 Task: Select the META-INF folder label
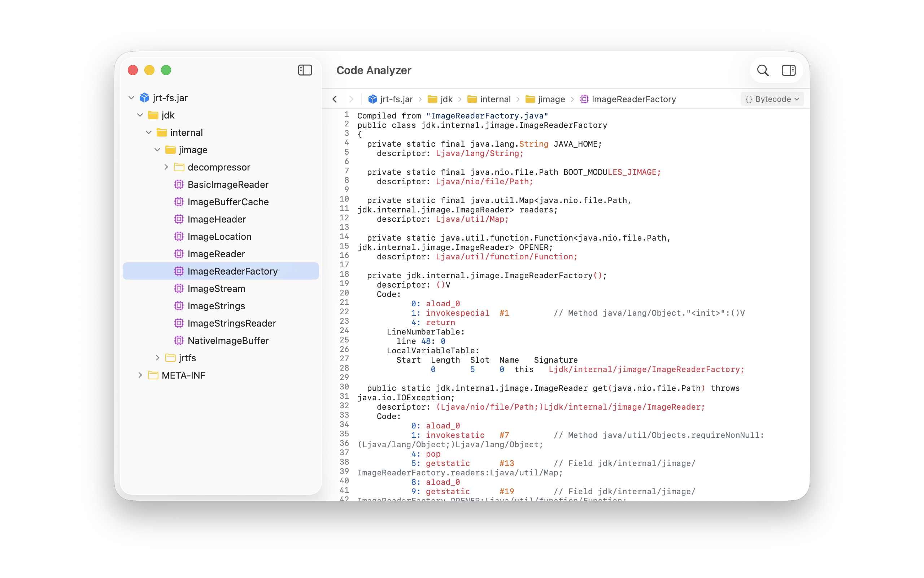click(x=183, y=375)
